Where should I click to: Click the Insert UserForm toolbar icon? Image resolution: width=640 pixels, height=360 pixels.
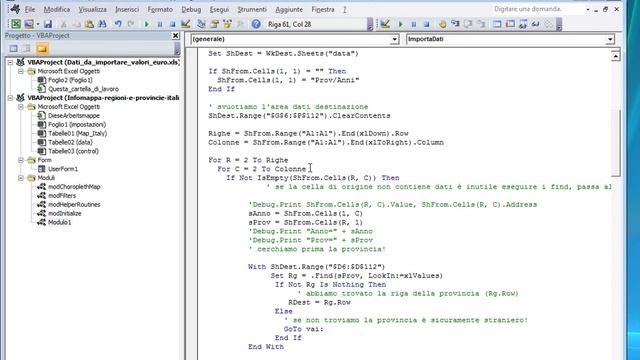29,24
